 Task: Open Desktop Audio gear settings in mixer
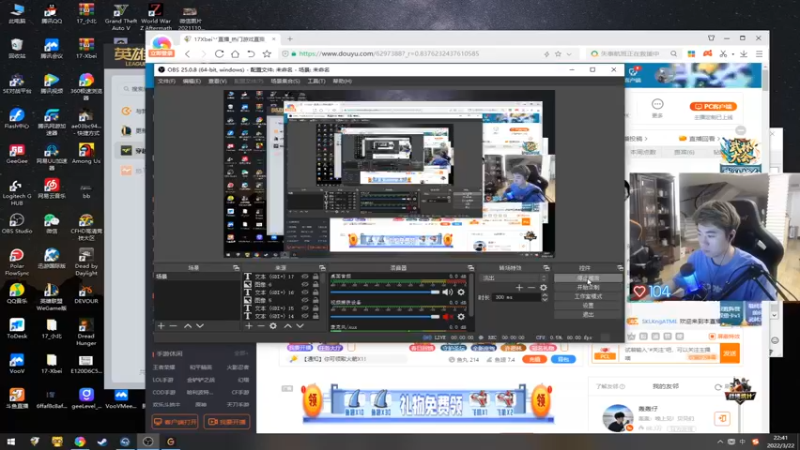click(461, 292)
